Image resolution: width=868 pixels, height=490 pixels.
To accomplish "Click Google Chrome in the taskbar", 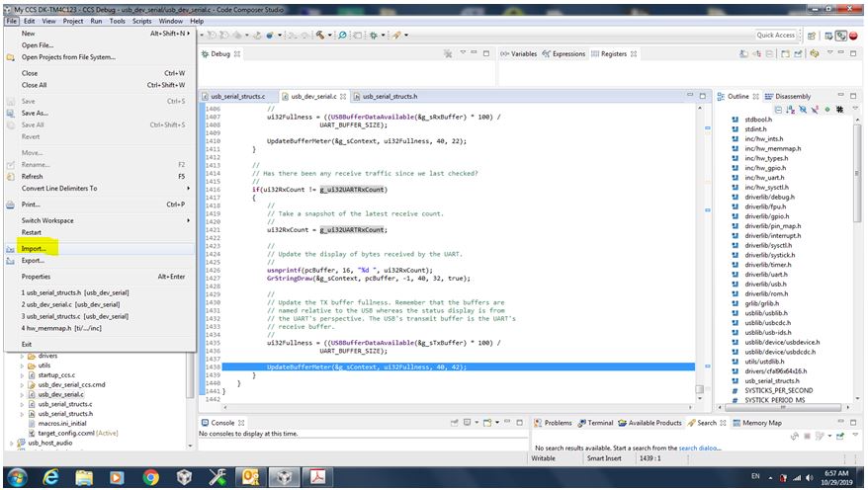I will tap(150, 477).
